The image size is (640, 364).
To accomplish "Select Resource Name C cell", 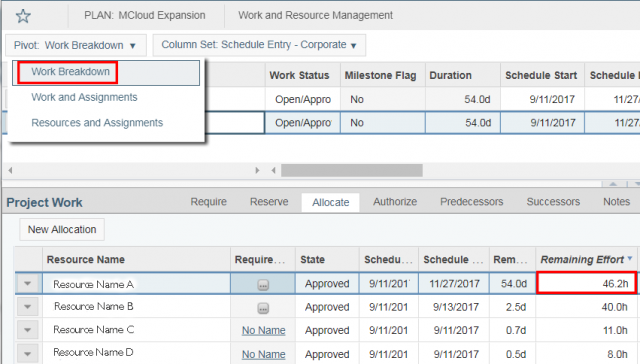I will (136, 330).
